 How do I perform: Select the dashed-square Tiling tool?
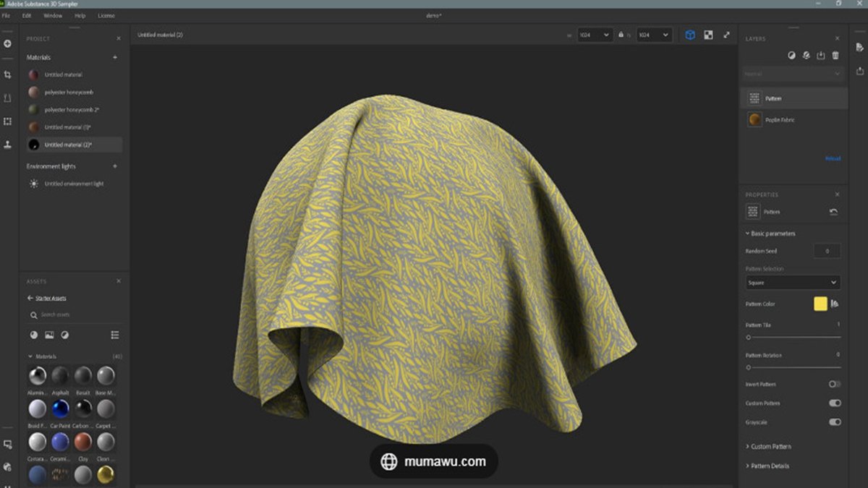7,121
